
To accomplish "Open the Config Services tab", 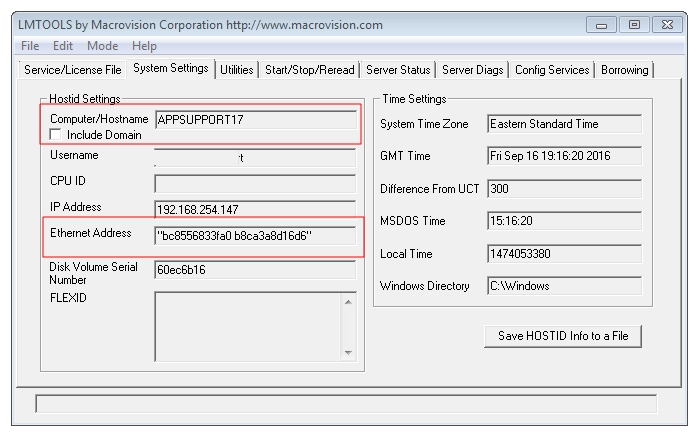I will click(x=553, y=70).
